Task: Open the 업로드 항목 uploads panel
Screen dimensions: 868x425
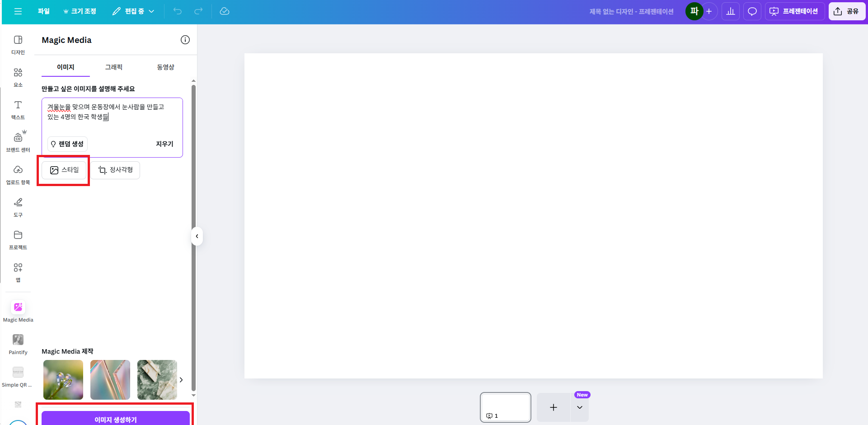Action: [18, 175]
